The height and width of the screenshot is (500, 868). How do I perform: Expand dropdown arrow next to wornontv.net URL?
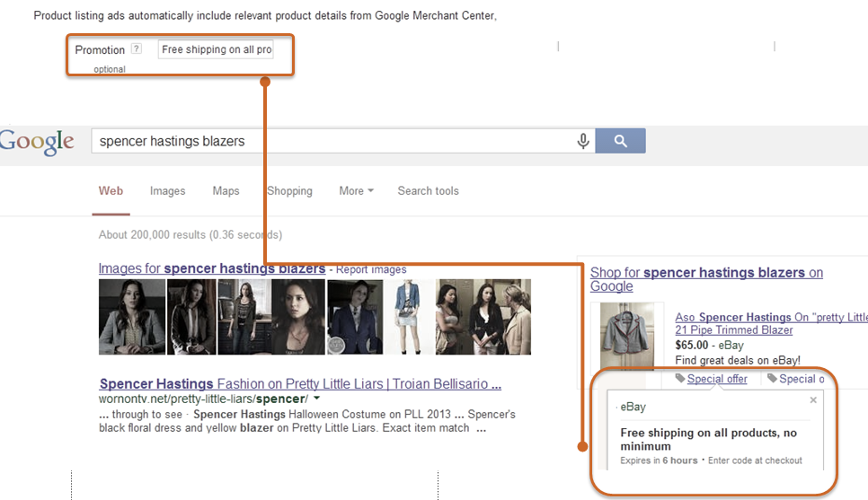coord(316,399)
